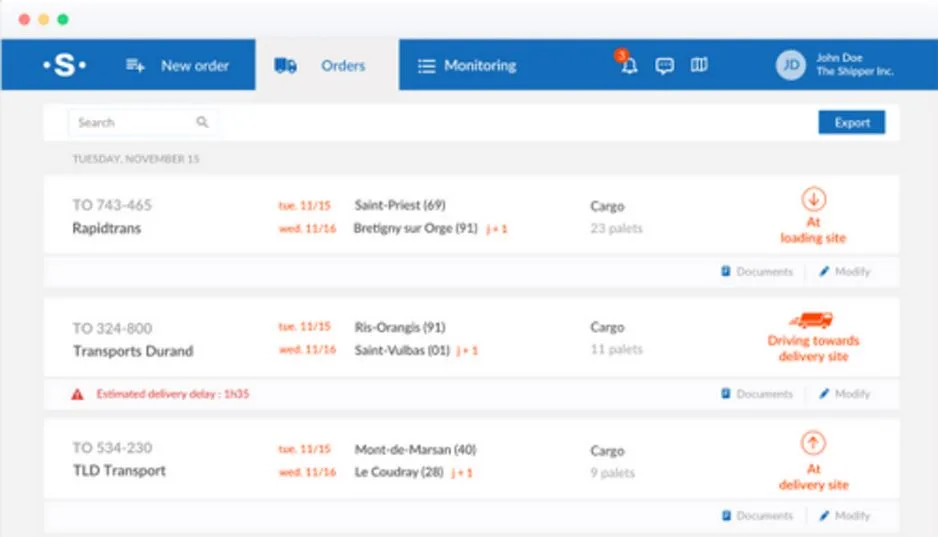Click the search magnifier icon
This screenshot has height=537, width=938.
(x=202, y=122)
